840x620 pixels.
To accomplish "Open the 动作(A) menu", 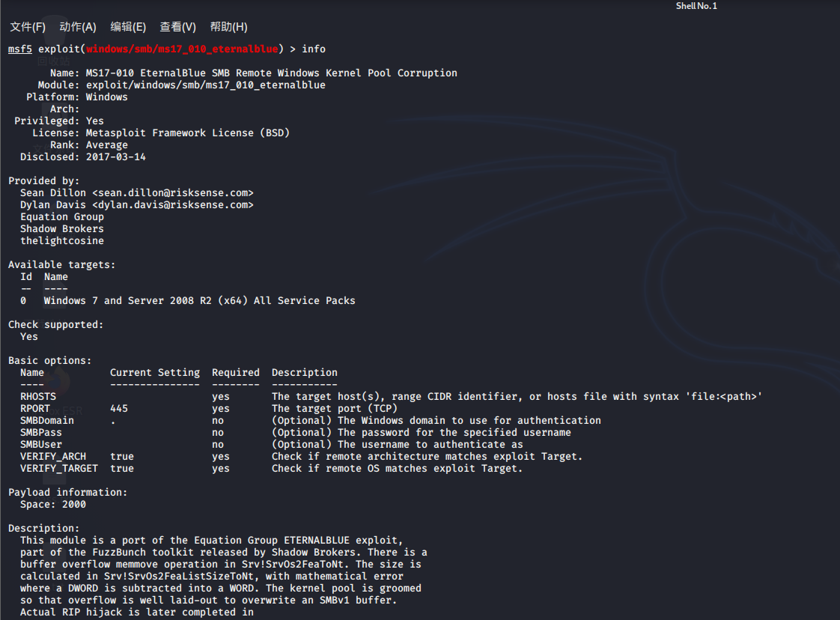I will (78, 27).
